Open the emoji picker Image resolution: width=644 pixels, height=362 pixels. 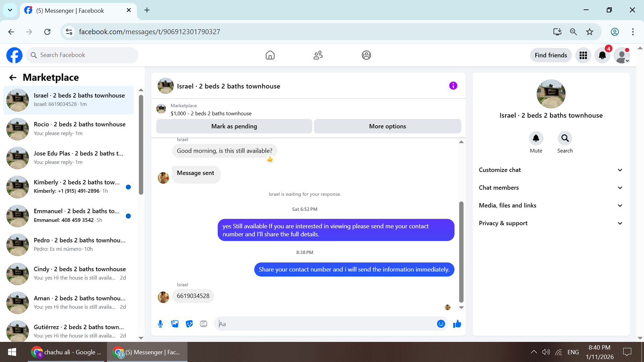441,324
